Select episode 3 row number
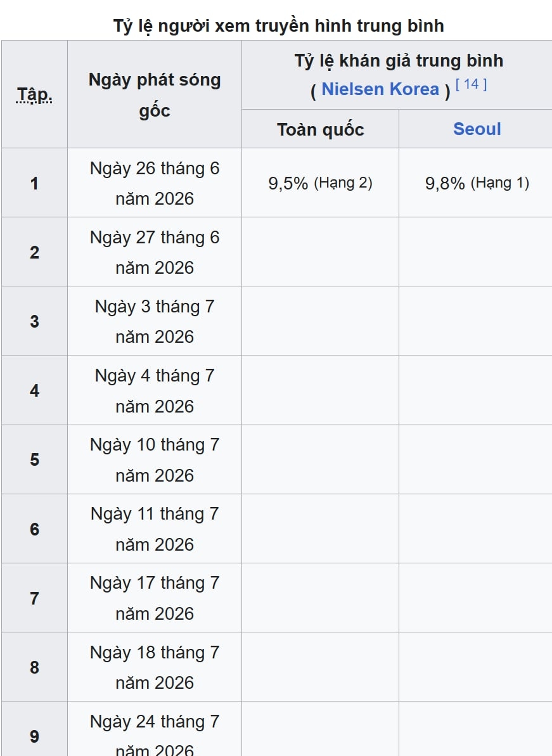552x756 pixels. pyautogui.click(x=34, y=321)
